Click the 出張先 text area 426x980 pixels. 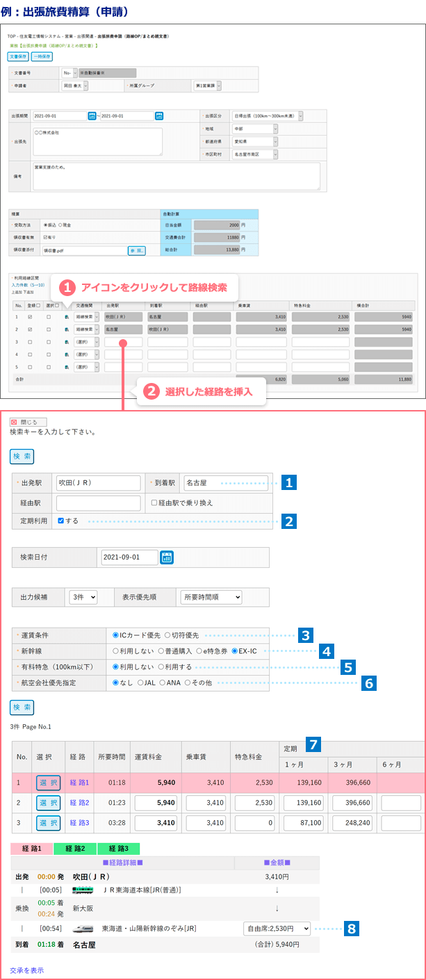pyautogui.click(x=97, y=141)
